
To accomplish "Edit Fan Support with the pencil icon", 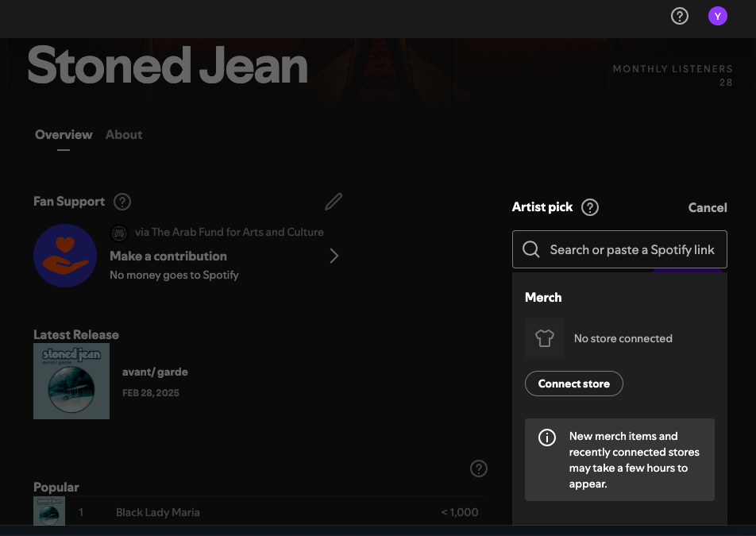I will pos(334,202).
